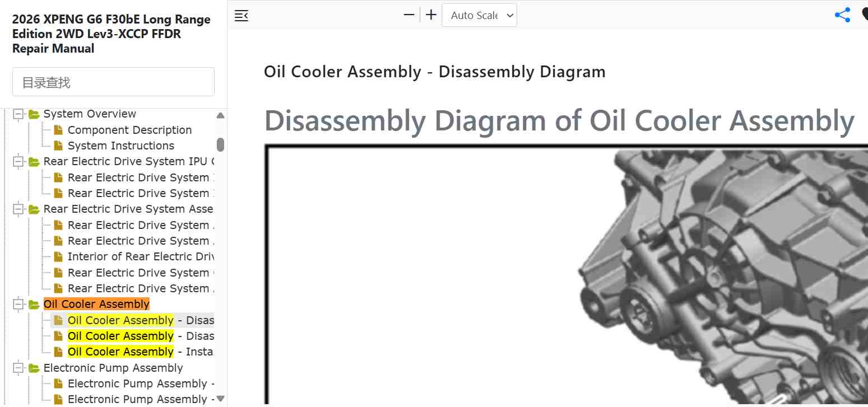Select Interior of Rear Electric Drive item

[141, 256]
